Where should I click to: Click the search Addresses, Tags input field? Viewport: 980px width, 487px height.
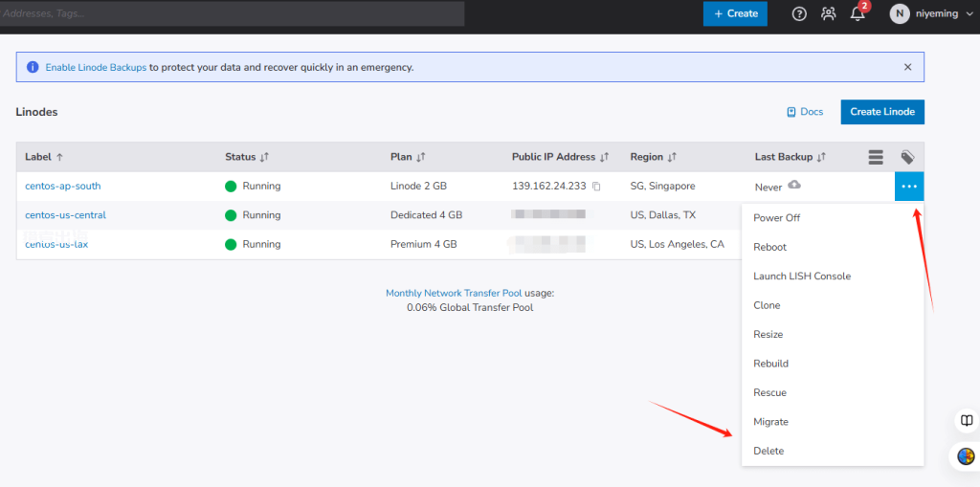coord(232,13)
